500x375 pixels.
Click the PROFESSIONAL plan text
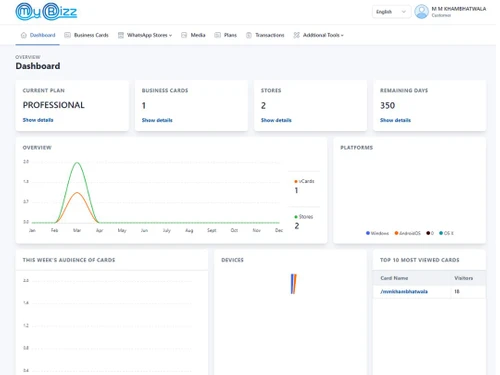[53, 105]
